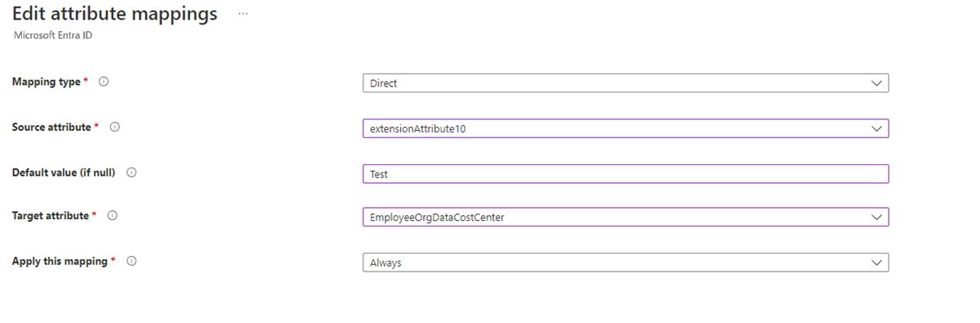Click the Edit attribute mappings page title
Viewport: 980px width, 323px height.
pos(115,14)
